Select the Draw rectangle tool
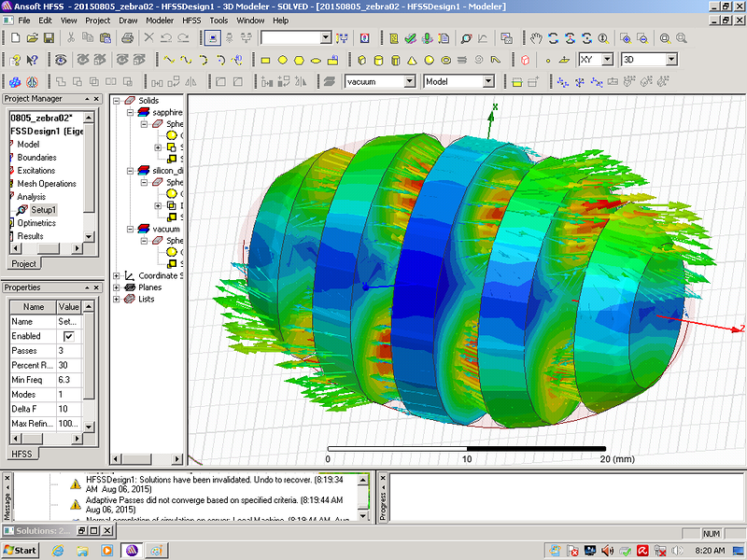This screenshot has height=560, width=747. click(266, 60)
